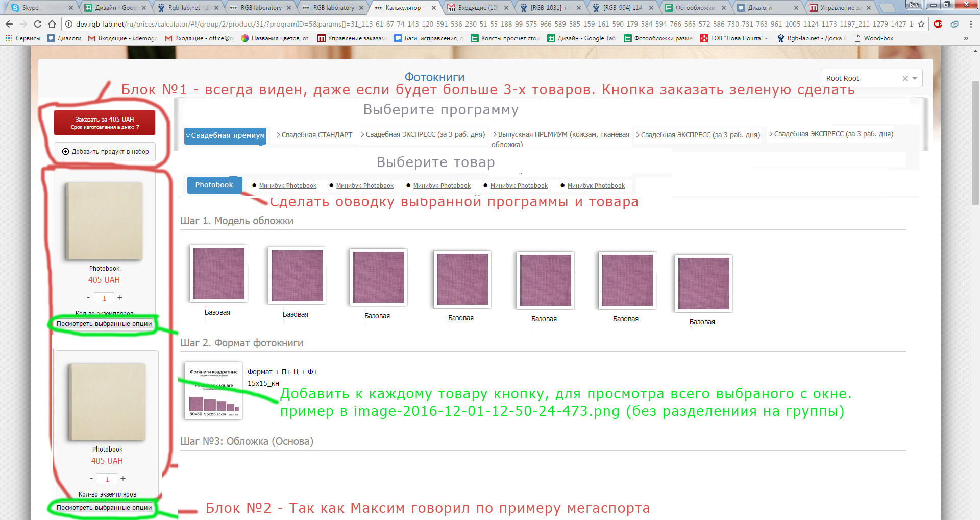Expand the Root Root dropdown arrow

click(915, 78)
